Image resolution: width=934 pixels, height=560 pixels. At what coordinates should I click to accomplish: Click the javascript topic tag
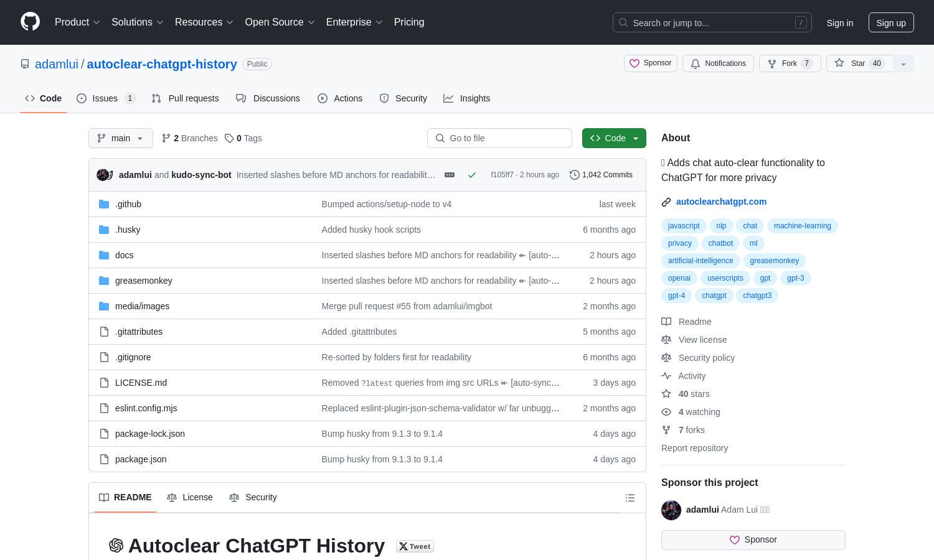pyautogui.click(x=684, y=226)
